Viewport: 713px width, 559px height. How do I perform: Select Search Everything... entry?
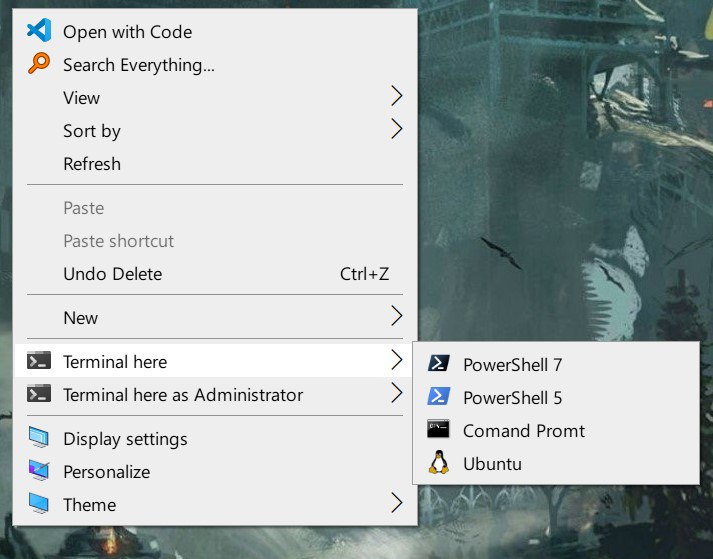click(215, 65)
